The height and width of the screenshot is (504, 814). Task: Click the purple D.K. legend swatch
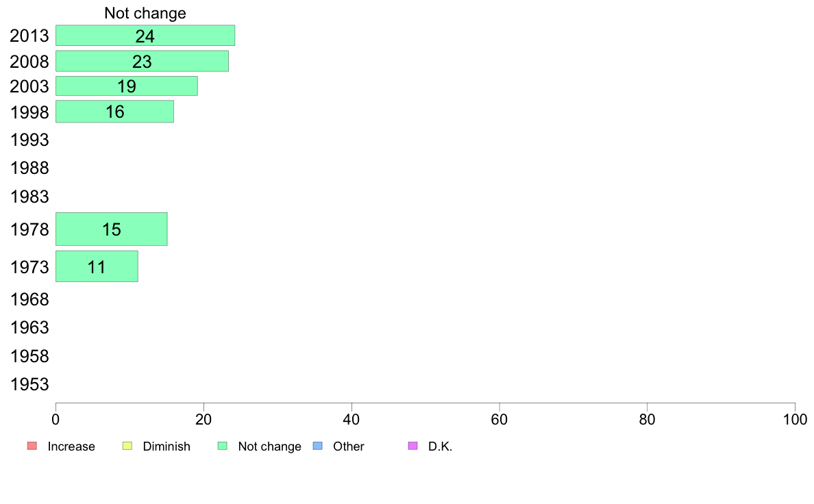tap(412, 446)
